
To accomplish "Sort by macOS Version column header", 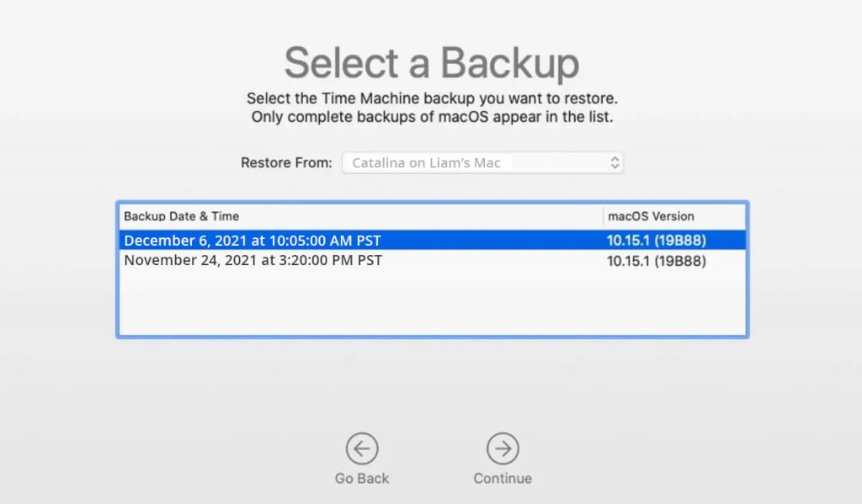I will [x=651, y=216].
